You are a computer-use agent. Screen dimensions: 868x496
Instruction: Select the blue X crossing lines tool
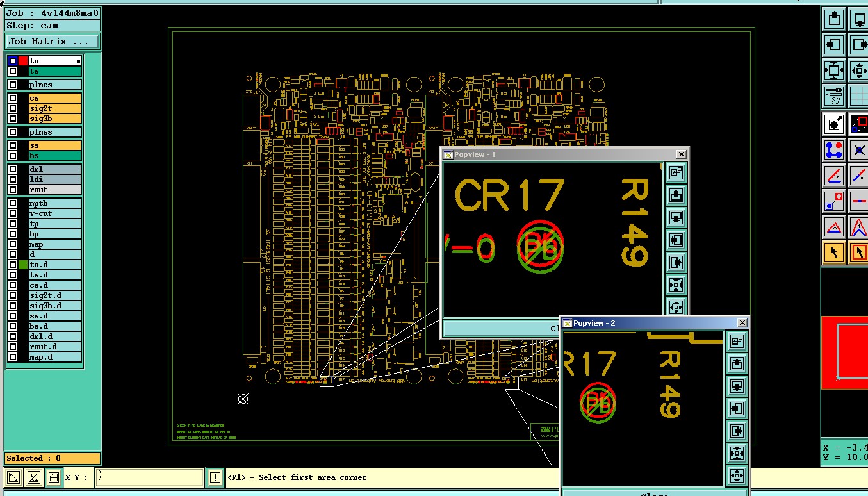[x=858, y=149]
